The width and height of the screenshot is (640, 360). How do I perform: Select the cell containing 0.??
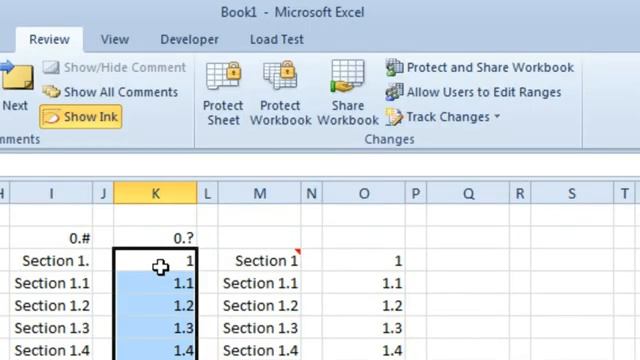click(156, 238)
